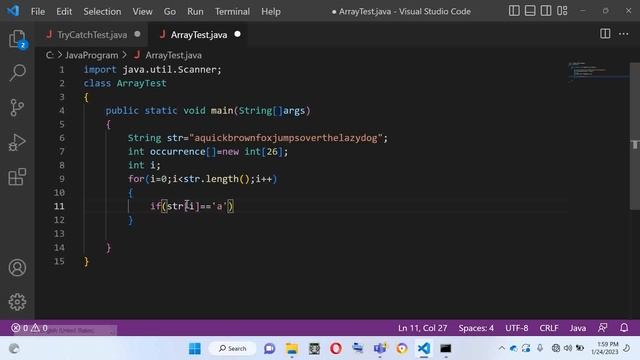Open the Windows Start button
Image resolution: width=640 pixels, height=360 pixels.
(195, 349)
